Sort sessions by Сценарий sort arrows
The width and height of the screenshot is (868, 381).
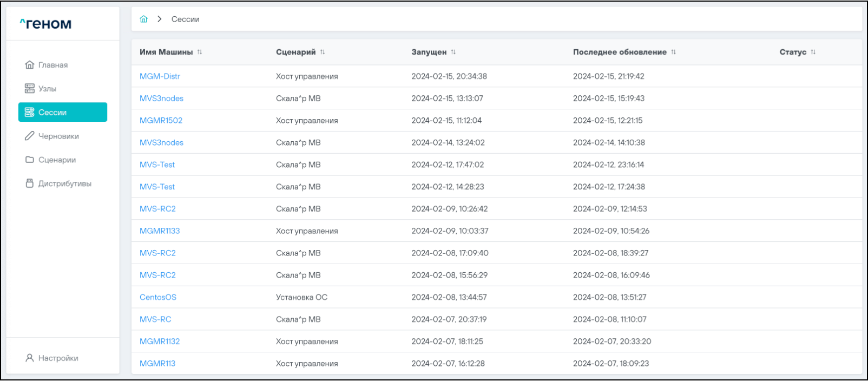click(323, 52)
